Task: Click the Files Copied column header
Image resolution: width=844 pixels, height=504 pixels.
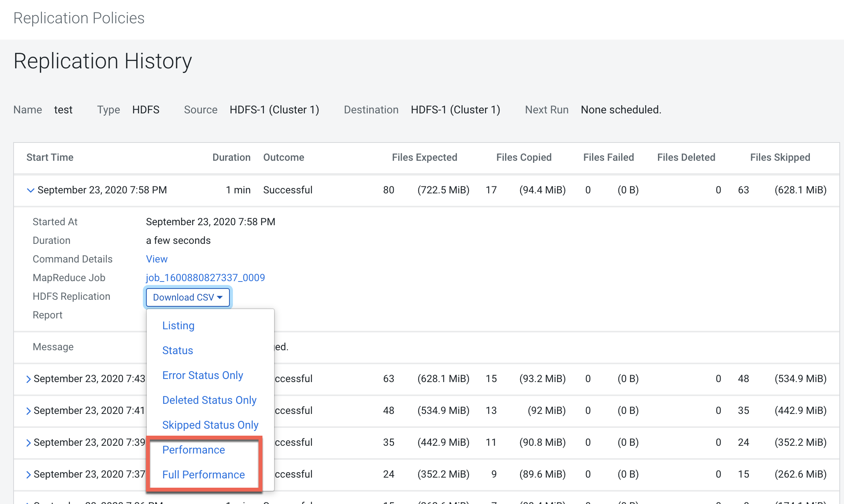Action: point(524,157)
